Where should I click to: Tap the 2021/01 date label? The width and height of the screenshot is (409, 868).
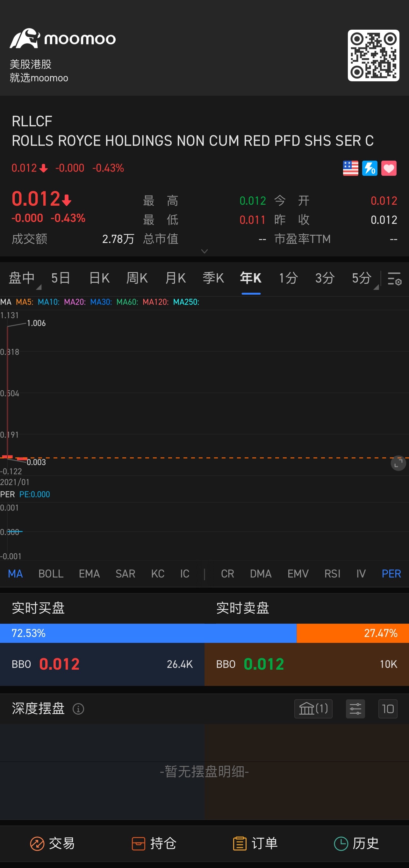pyautogui.click(x=15, y=482)
